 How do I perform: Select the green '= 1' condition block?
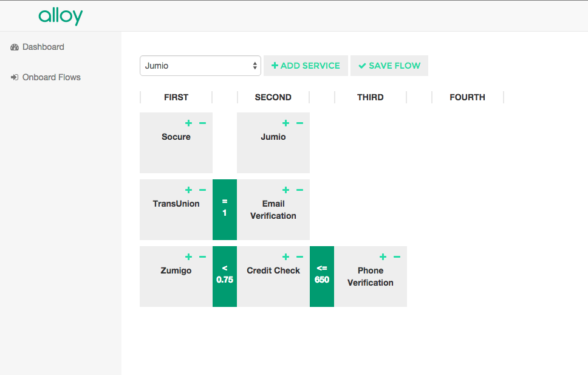225,209
